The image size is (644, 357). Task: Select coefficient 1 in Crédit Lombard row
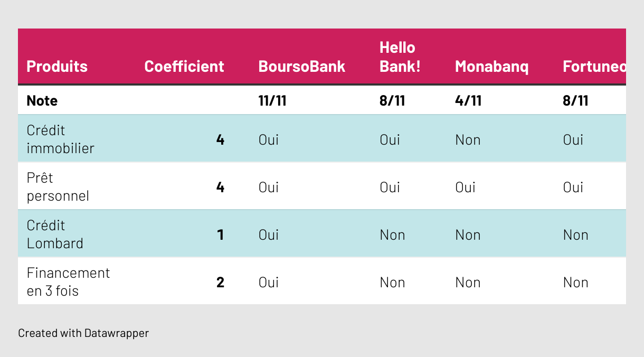click(x=221, y=235)
